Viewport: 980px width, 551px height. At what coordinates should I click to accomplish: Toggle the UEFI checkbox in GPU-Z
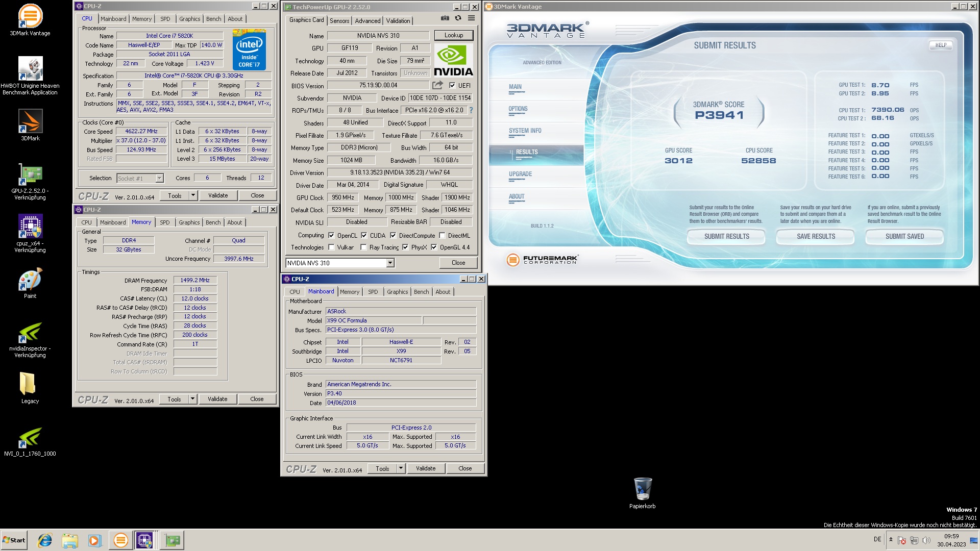452,86
